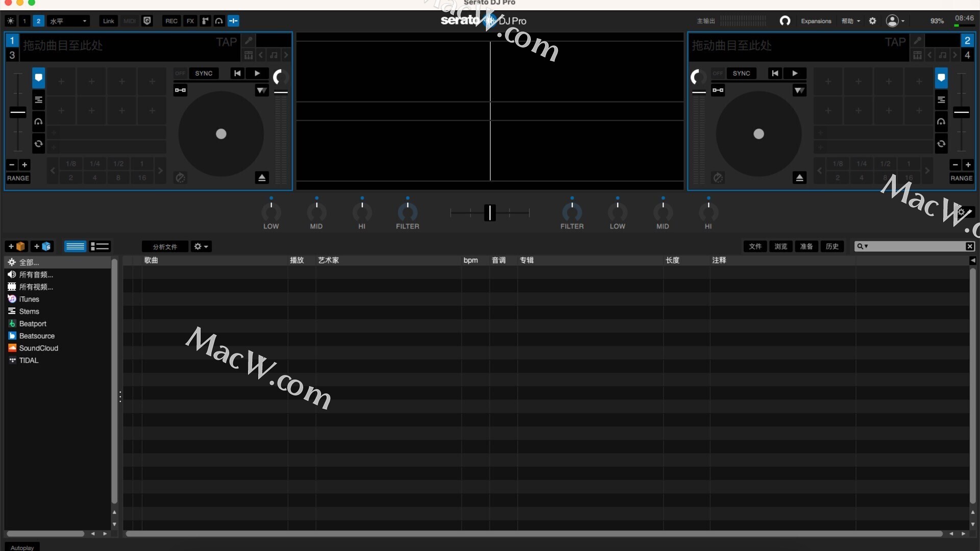Click the Serato headphone logo icon
The width and height of the screenshot is (980, 551).
click(785, 21)
